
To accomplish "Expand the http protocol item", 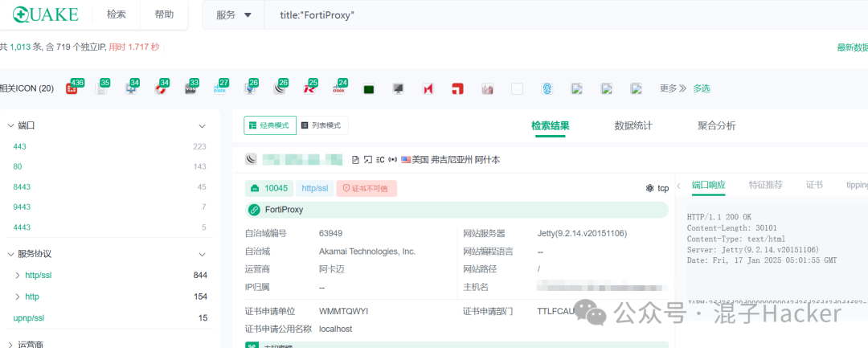I will tap(18, 297).
